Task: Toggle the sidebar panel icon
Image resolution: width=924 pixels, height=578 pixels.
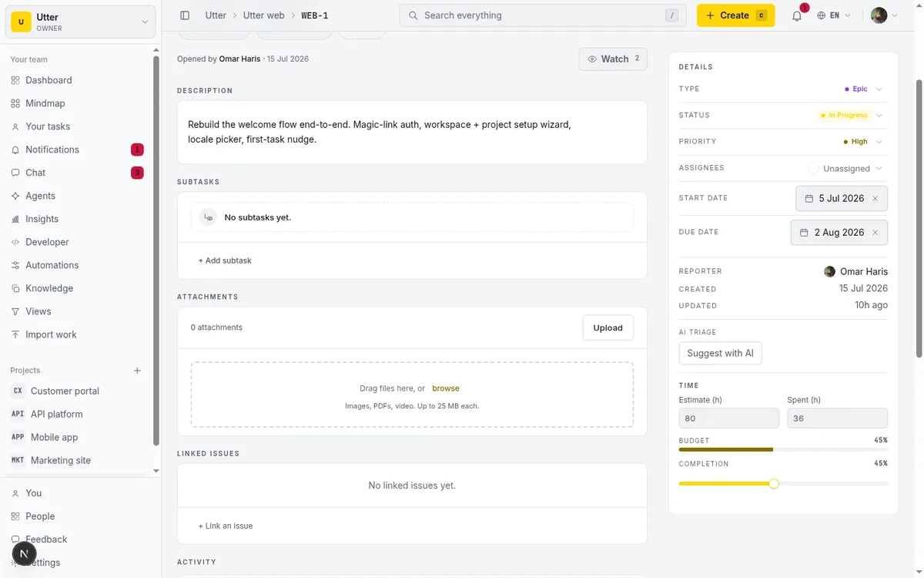Action: [x=185, y=15]
